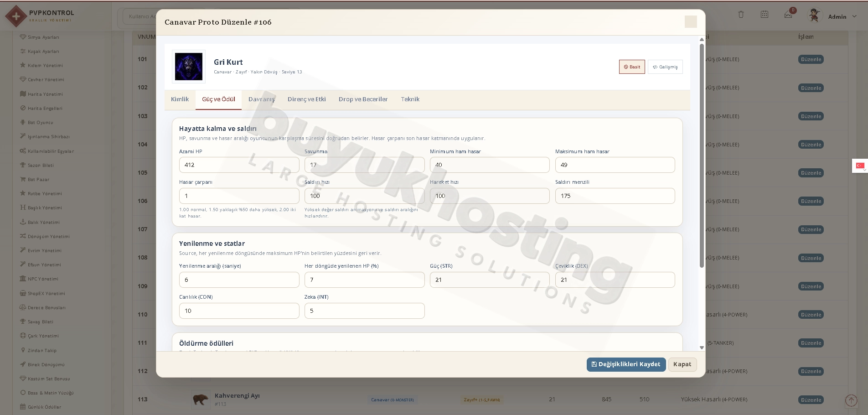Click the Kapat button

(x=682, y=364)
